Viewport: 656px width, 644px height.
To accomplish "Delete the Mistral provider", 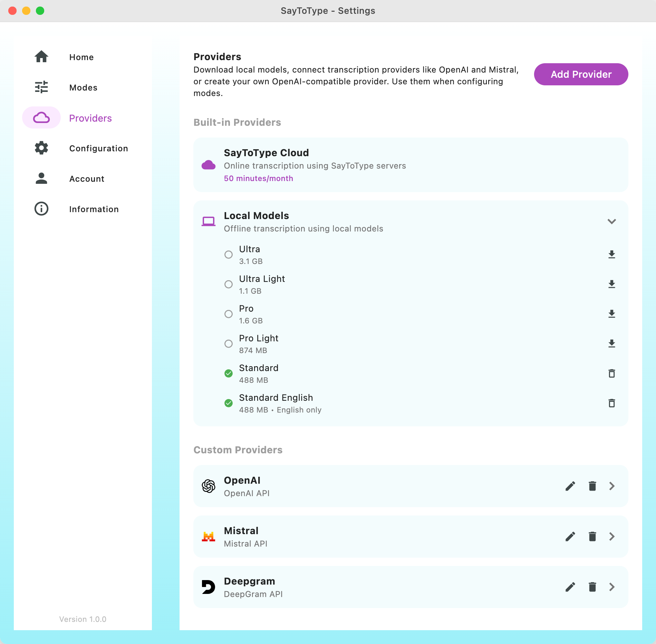I will pyautogui.click(x=592, y=537).
